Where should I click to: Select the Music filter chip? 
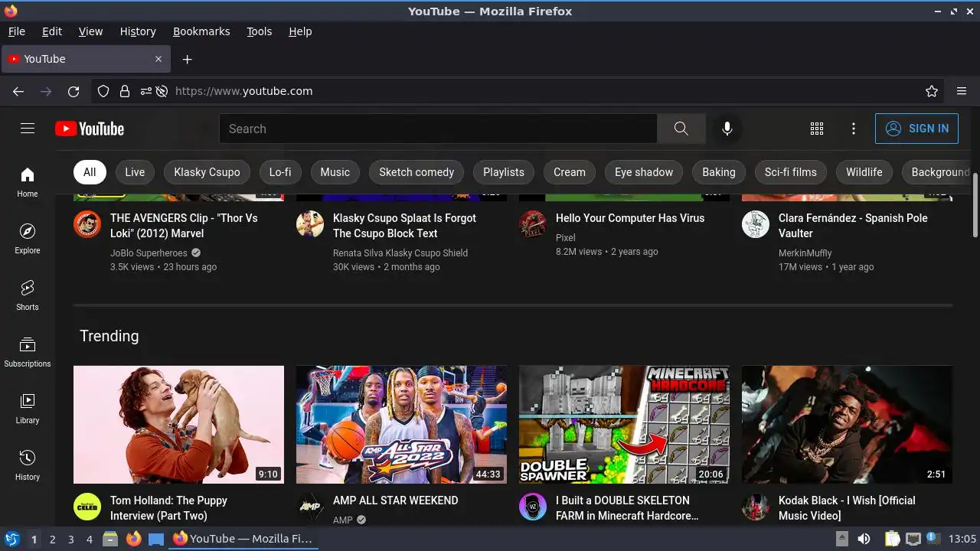335,172
